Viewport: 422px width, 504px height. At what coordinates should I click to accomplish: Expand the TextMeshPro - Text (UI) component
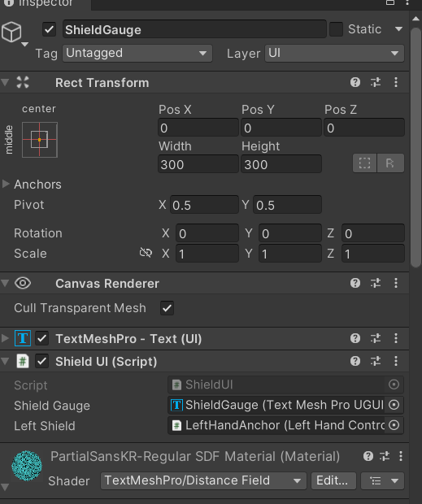coord(5,338)
